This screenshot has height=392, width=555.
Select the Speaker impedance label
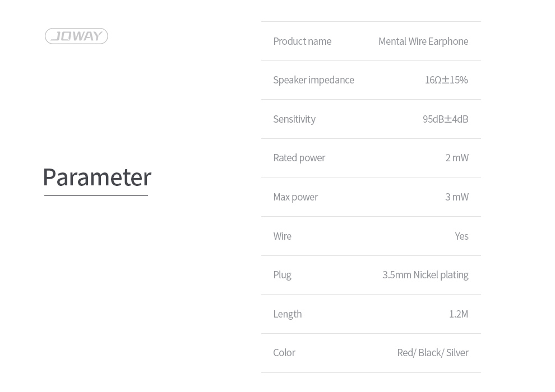click(x=313, y=80)
